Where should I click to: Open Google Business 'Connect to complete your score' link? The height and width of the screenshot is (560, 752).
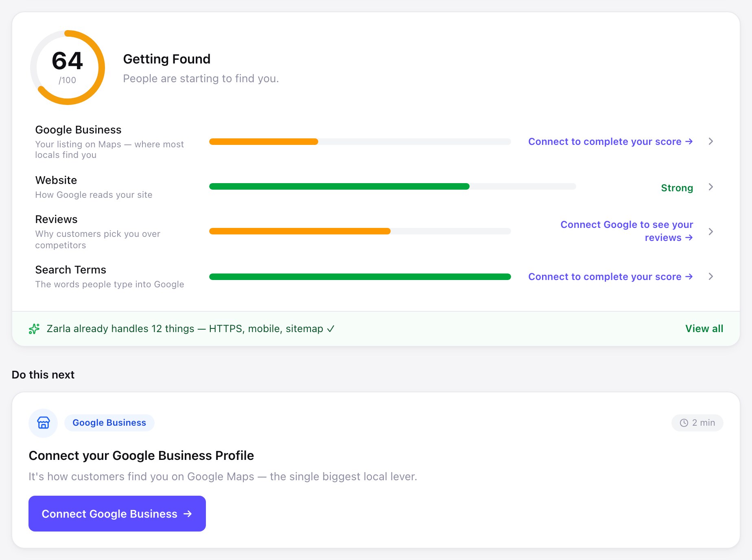coord(610,142)
